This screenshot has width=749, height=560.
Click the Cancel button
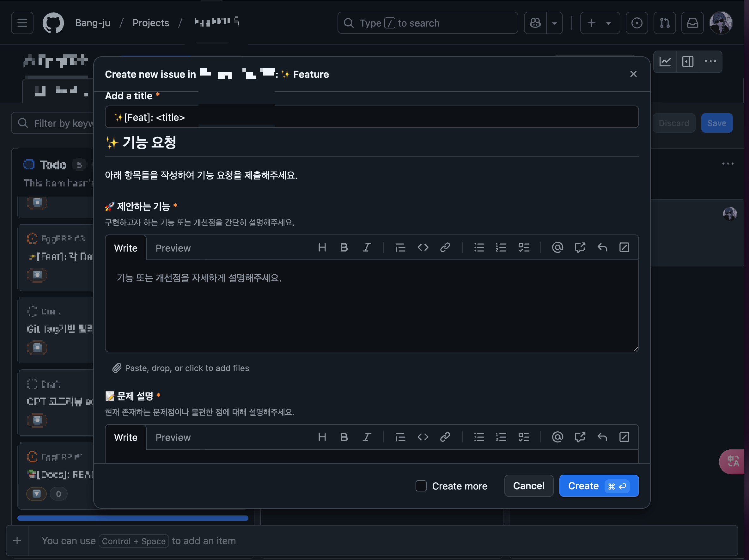tap(528, 486)
